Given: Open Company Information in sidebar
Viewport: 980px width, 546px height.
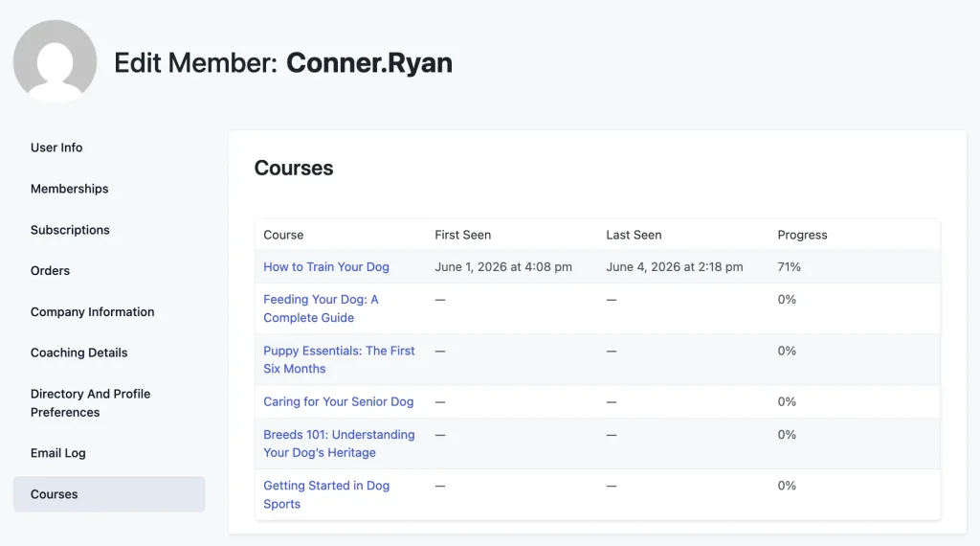Looking at the screenshot, I should (x=93, y=312).
